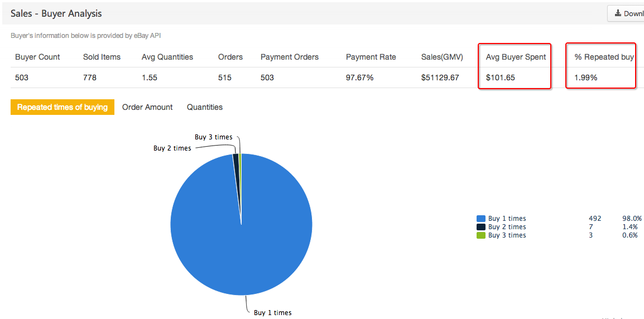Click the Sales(GMV) column header
Image resolution: width=644 pixels, height=319 pixels.
click(x=442, y=57)
